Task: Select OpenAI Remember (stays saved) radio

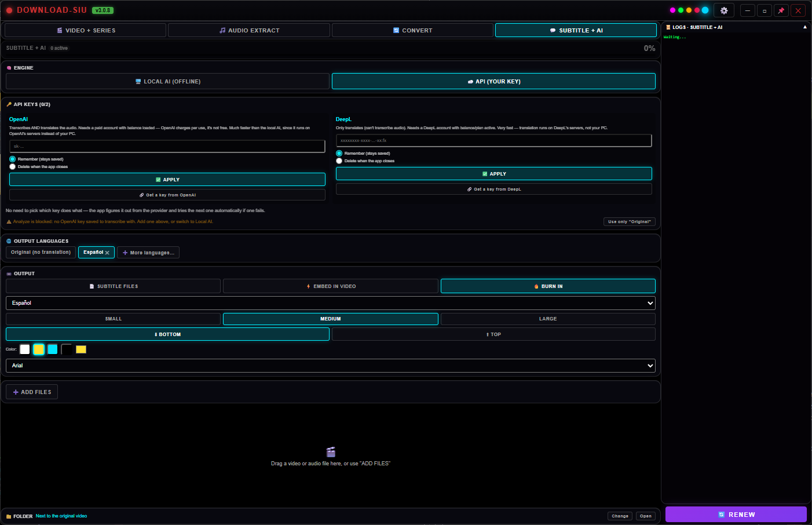Action: [x=13, y=159]
